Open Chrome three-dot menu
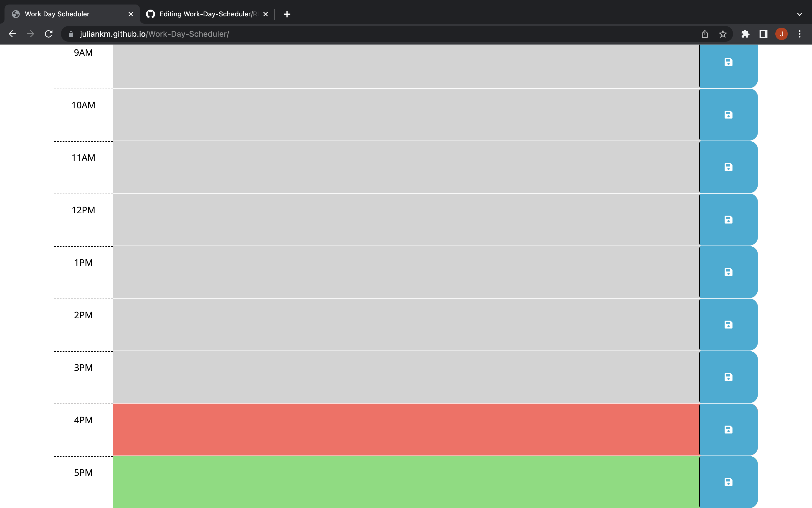812x508 pixels. point(800,34)
